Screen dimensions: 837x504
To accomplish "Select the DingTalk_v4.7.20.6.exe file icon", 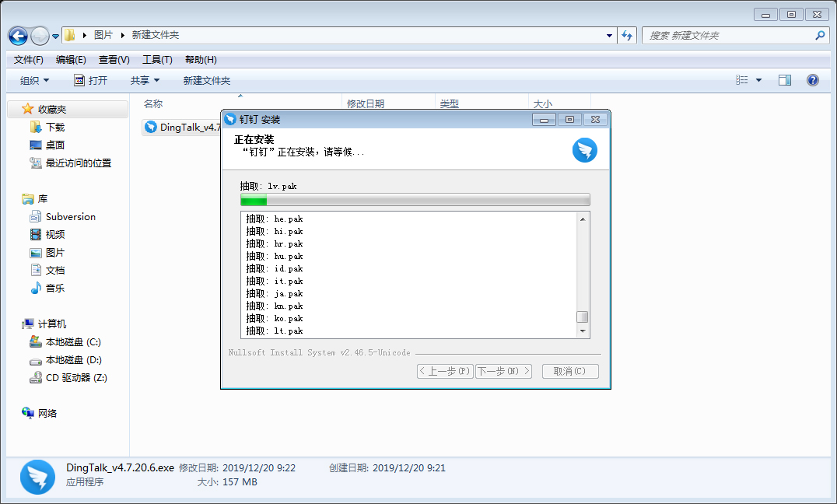I will pyautogui.click(x=150, y=127).
